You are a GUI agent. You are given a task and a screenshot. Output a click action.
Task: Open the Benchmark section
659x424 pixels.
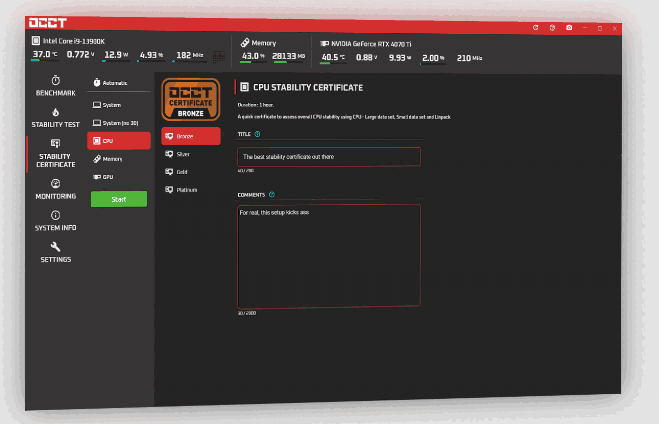[55, 86]
